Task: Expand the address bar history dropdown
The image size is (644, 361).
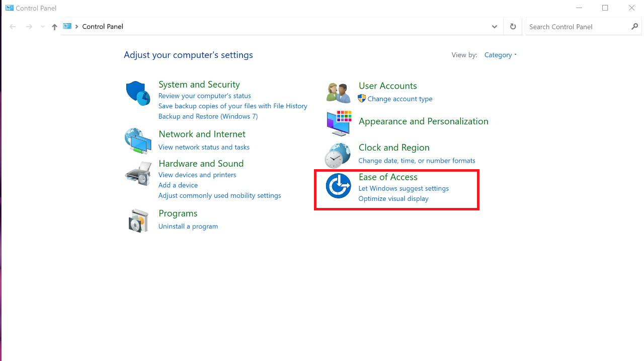Action: [495, 27]
